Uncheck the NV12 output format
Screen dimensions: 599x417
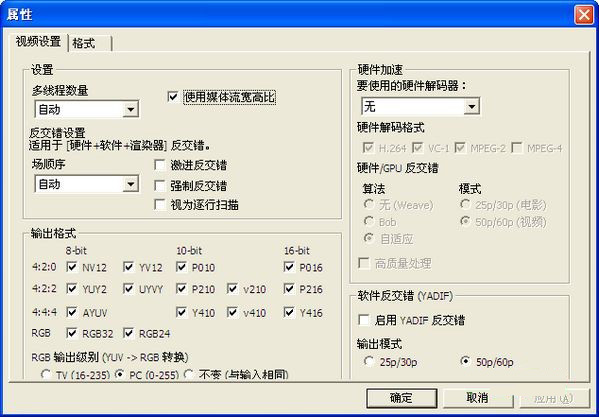pyautogui.click(x=72, y=267)
